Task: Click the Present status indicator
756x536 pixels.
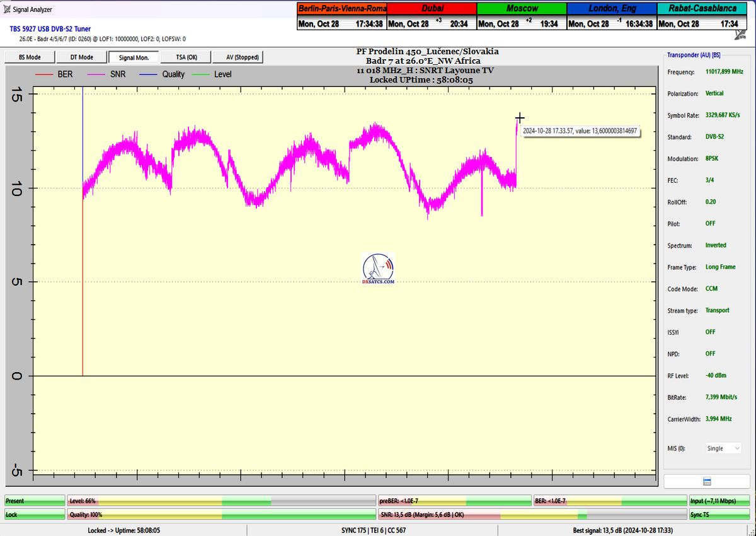Action: pyautogui.click(x=35, y=501)
